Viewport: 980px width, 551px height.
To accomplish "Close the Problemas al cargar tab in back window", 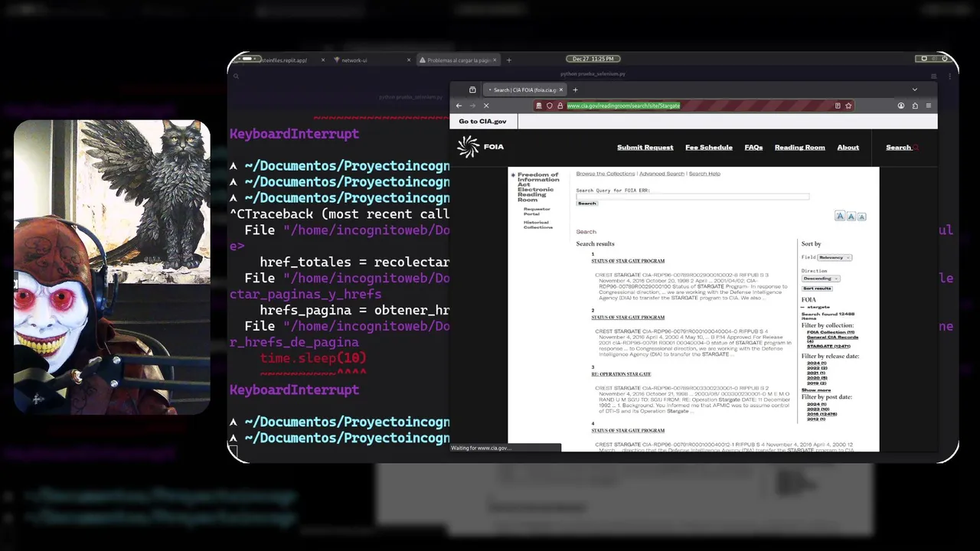I will [x=495, y=60].
